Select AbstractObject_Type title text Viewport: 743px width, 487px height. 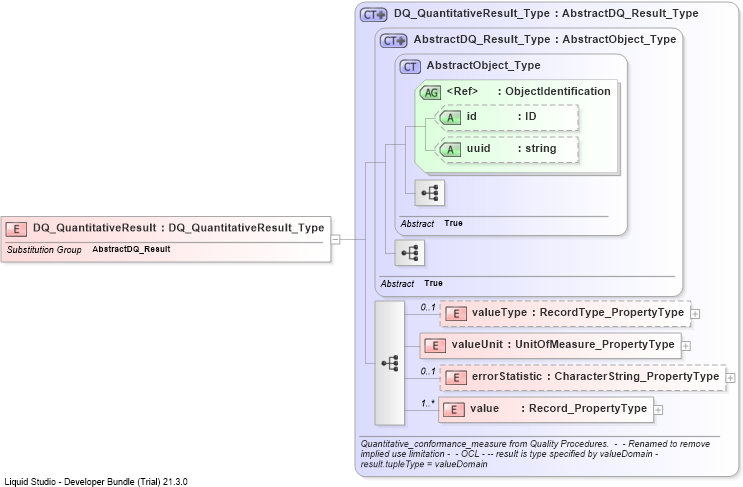pos(483,65)
